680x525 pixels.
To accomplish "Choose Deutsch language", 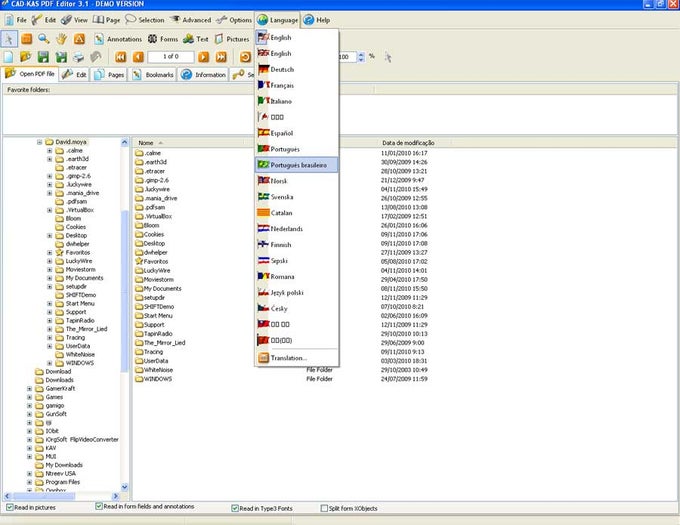I will click(x=297, y=69).
